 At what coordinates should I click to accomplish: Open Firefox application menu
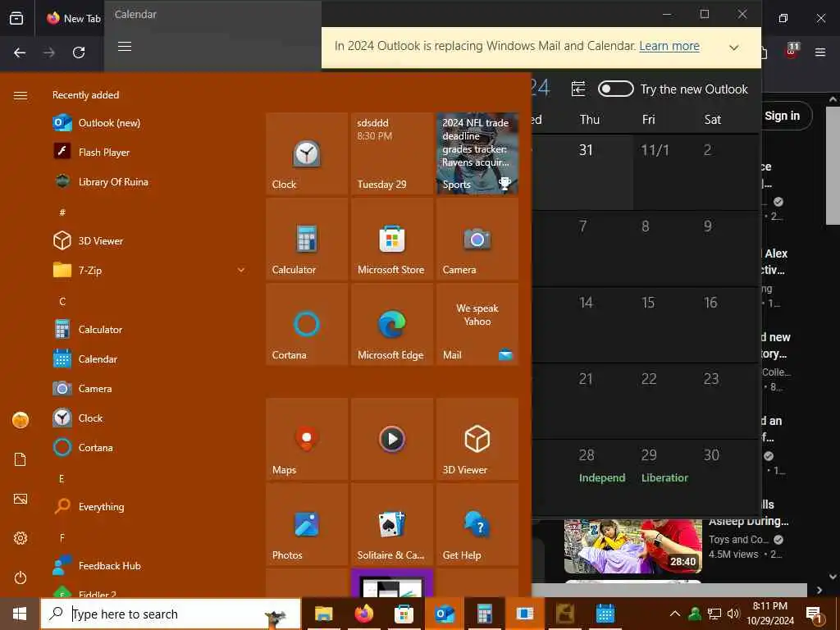(819, 52)
